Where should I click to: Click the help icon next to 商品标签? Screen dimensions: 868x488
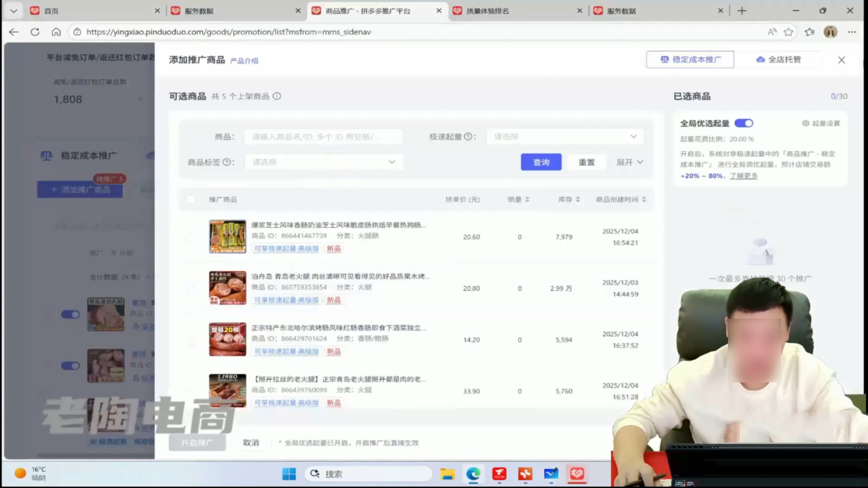[227, 162]
